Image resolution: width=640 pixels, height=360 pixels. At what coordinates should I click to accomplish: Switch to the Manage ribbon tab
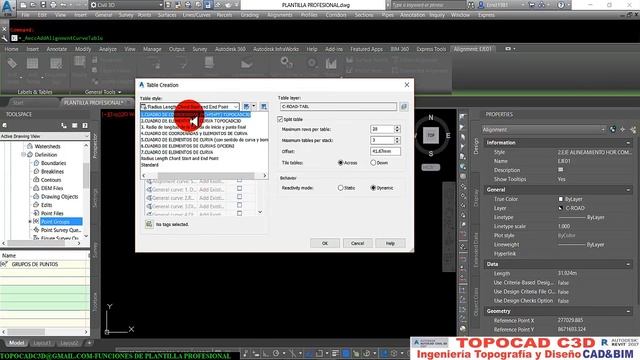click(152, 49)
